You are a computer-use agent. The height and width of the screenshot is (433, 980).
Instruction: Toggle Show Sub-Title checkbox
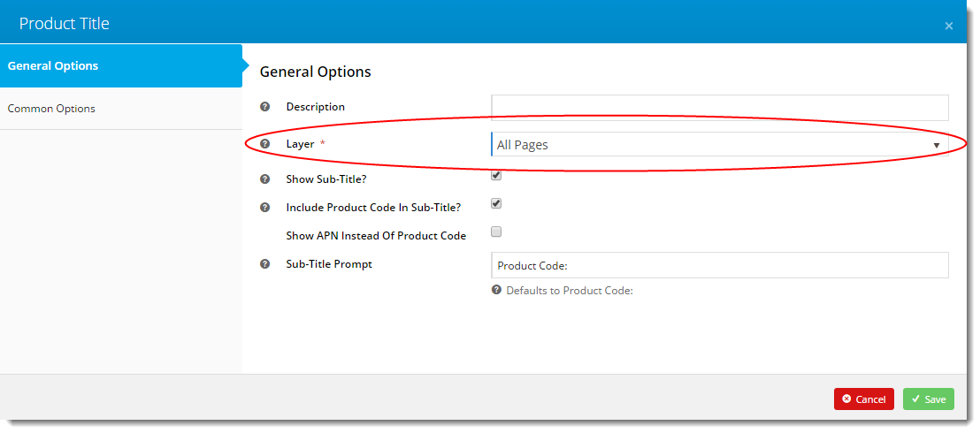[x=496, y=176]
